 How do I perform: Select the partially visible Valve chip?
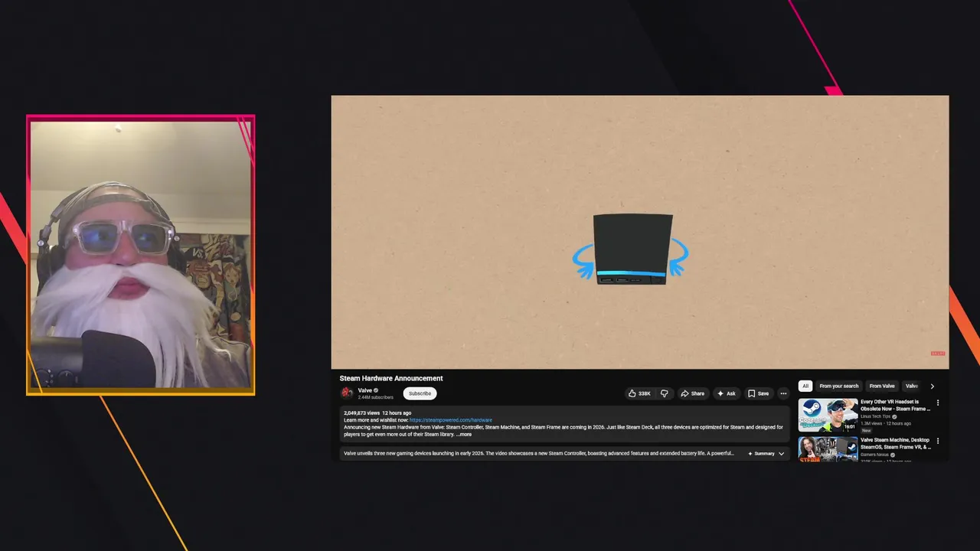[x=911, y=386]
